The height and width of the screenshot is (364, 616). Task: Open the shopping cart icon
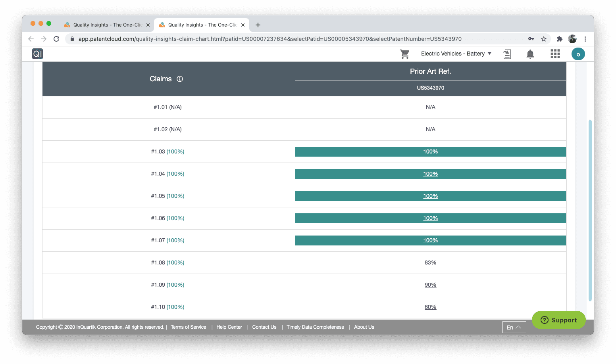pyautogui.click(x=404, y=54)
